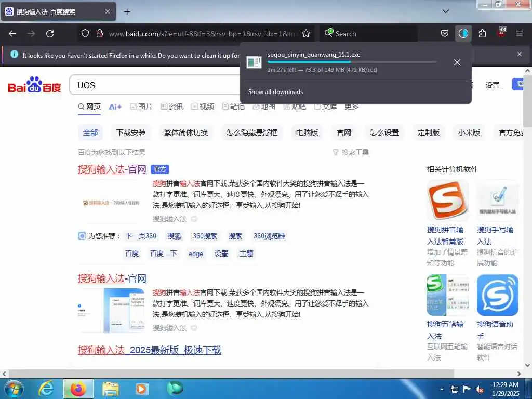Click the Baidu logo
532x399 pixels.
pyautogui.click(x=34, y=85)
